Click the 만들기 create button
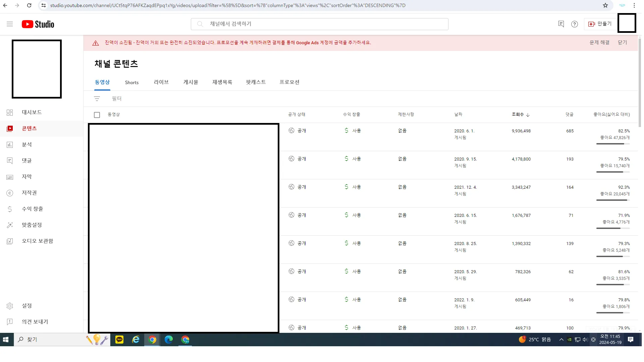This screenshot has width=644, height=362. pyautogui.click(x=600, y=24)
